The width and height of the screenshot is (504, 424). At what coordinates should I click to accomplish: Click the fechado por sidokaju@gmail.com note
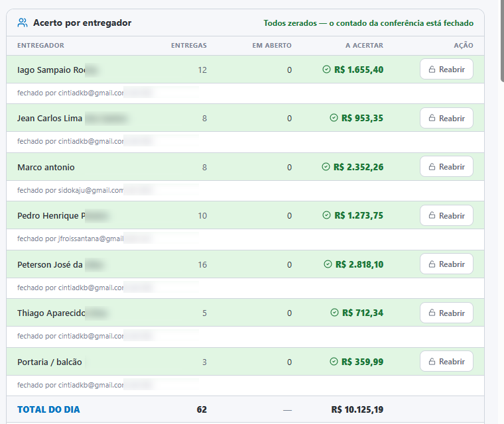point(70,190)
